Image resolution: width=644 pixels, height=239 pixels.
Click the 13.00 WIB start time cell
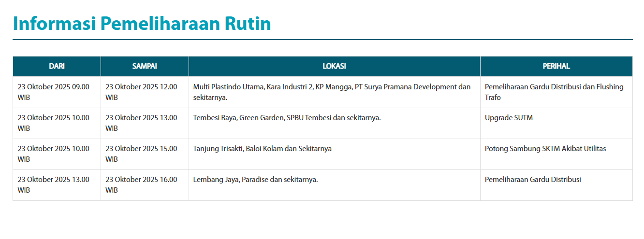pyautogui.click(x=54, y=185)
